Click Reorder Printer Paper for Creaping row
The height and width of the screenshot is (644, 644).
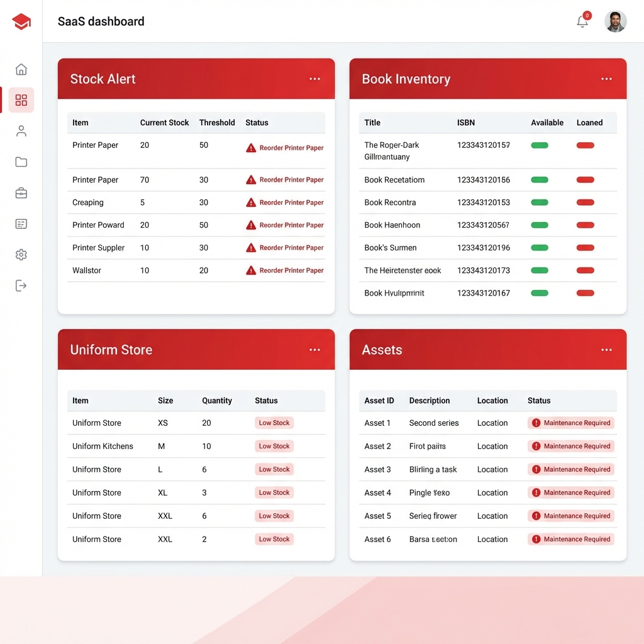[285, 203]
